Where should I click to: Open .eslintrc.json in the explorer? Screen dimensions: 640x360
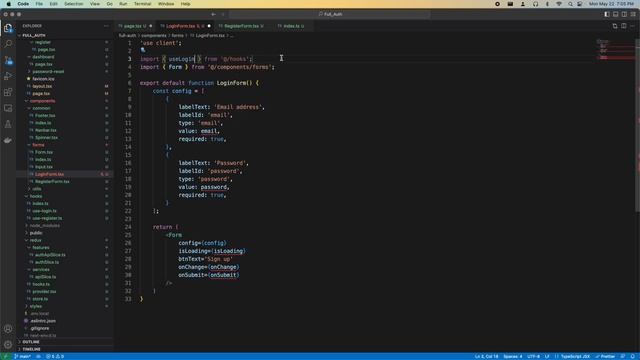click(x=65, y=321)
